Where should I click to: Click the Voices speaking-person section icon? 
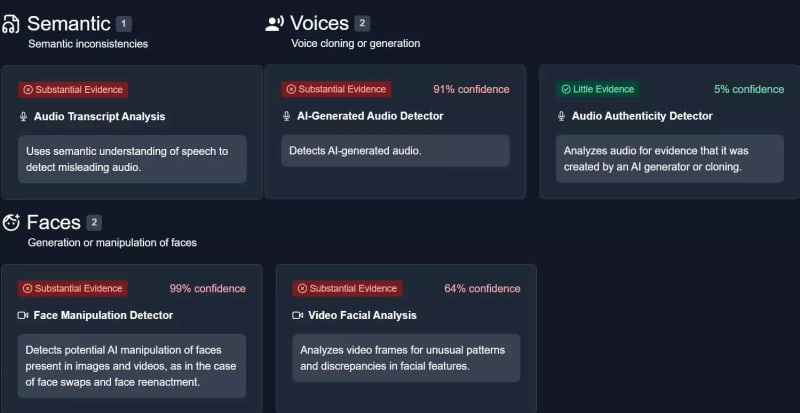point(274,23)
